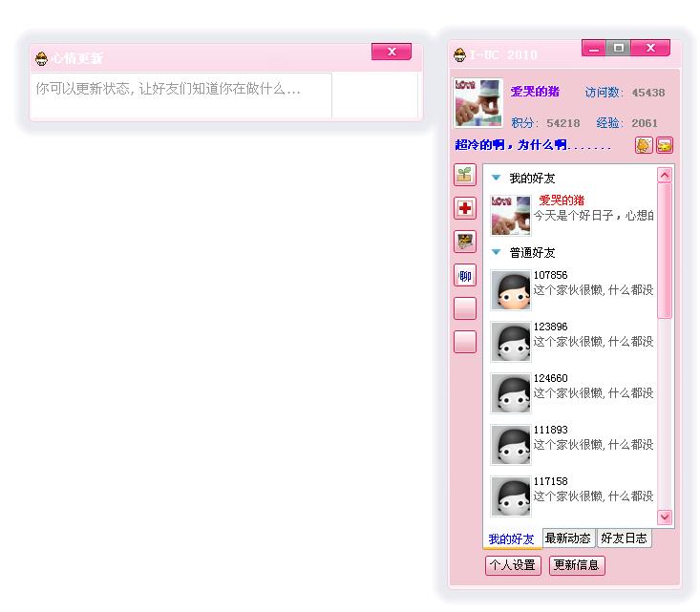This screenshot has width=700, height=612.
Task: Click friend ID text 123896
Action: point(550,327)
